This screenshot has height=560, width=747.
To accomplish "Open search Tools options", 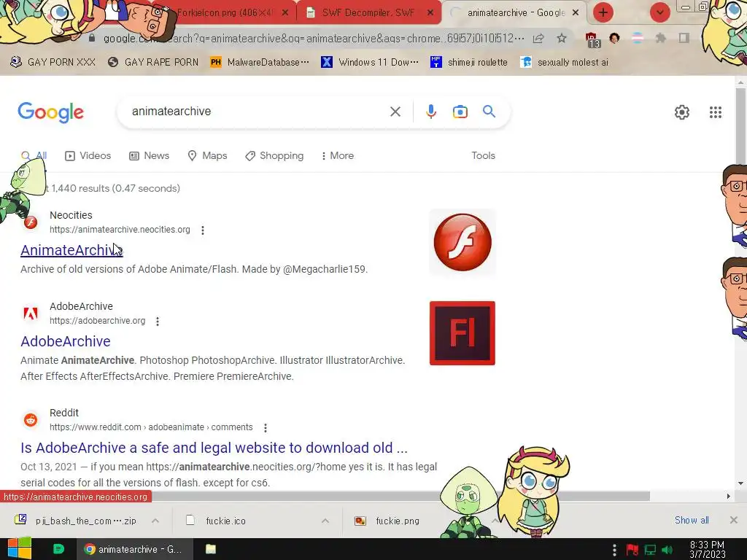I will click(483, 156).
